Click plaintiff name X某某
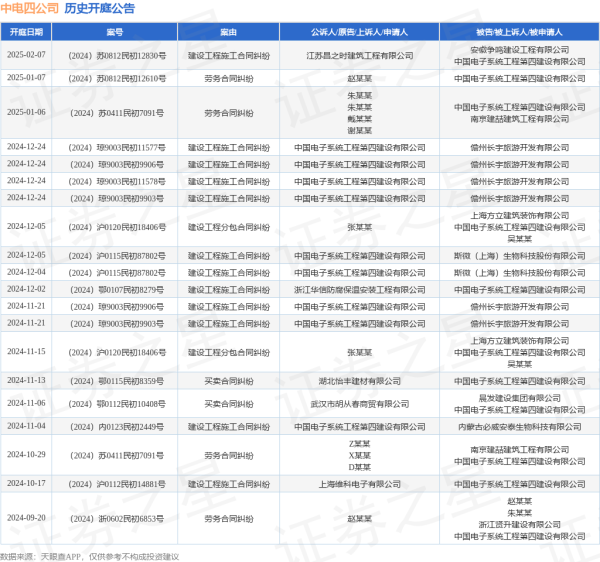The width and height of the screenshot is (600, 562). (360, 456)
